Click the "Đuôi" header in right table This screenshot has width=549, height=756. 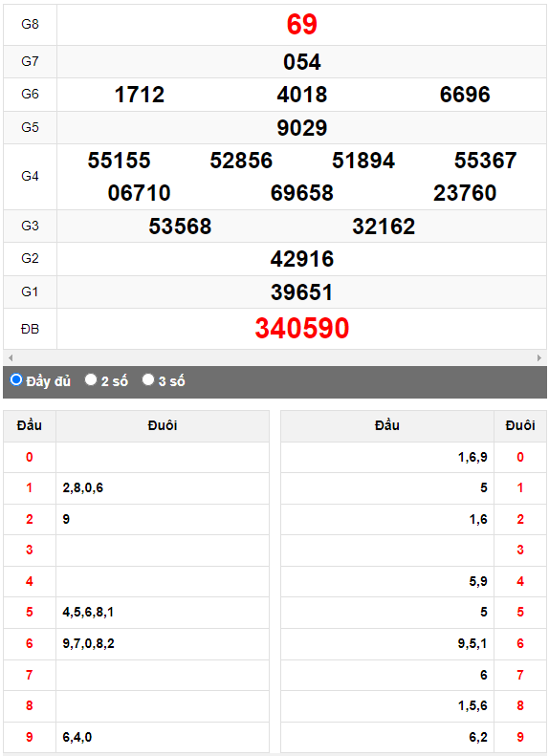(x=520, y=425)
